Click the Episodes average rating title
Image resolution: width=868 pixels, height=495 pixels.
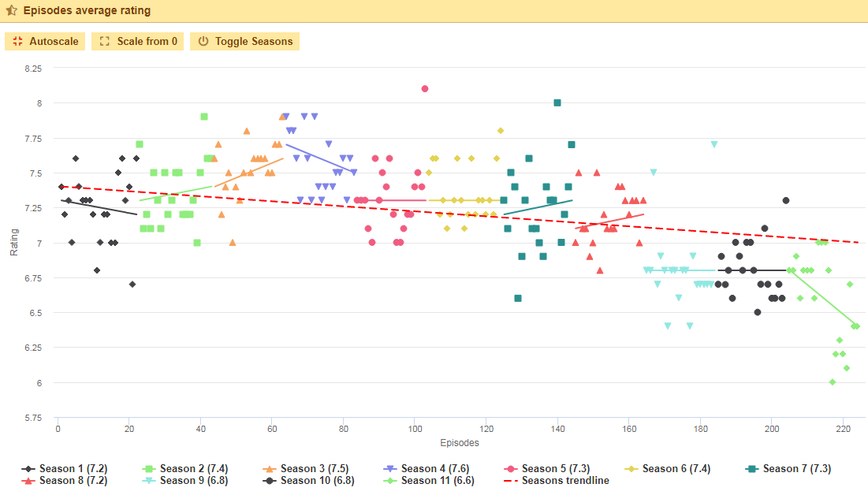tap(87, 10)
